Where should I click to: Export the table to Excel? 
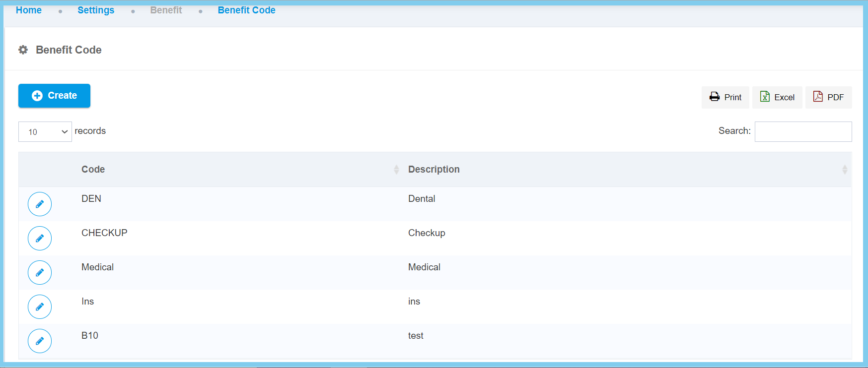tap(777, 97)
